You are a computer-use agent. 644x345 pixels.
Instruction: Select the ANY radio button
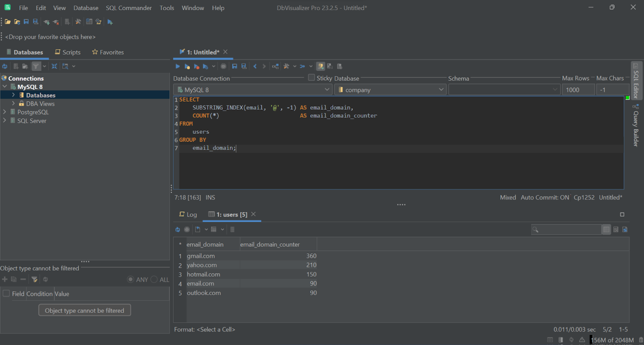click(x=130, y=279)
